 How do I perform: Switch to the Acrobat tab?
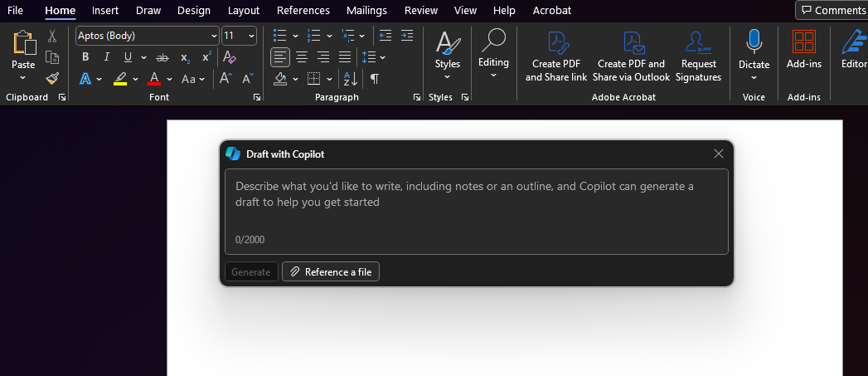click(552, 10)
